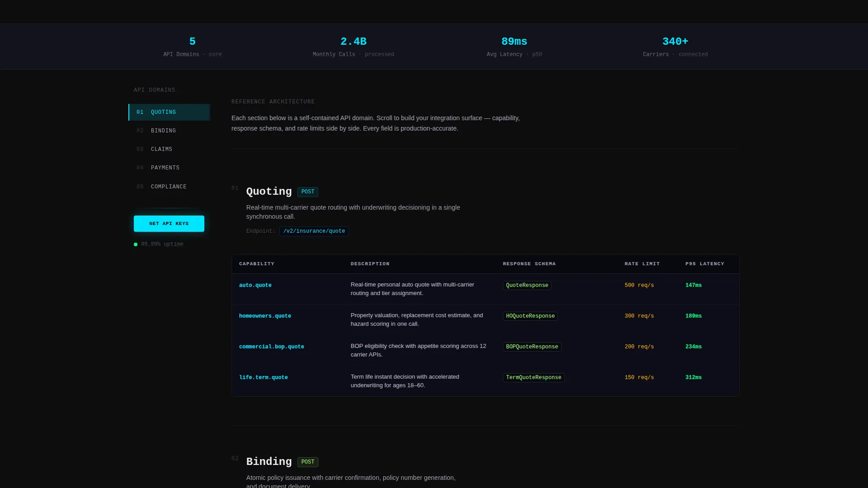Click the POST badge next to Binding

pyautogui.click(x=308, y=462)
